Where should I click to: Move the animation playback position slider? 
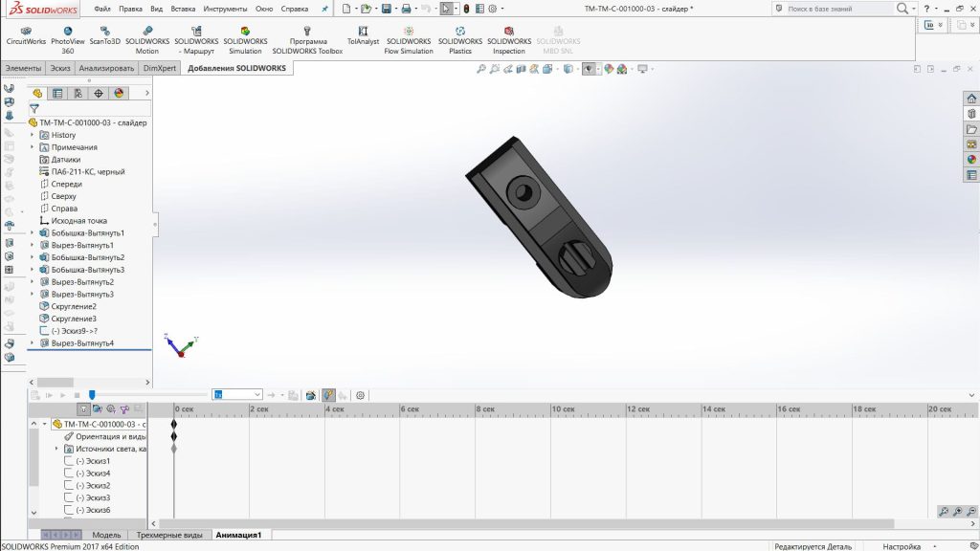[x=92, y=395]
